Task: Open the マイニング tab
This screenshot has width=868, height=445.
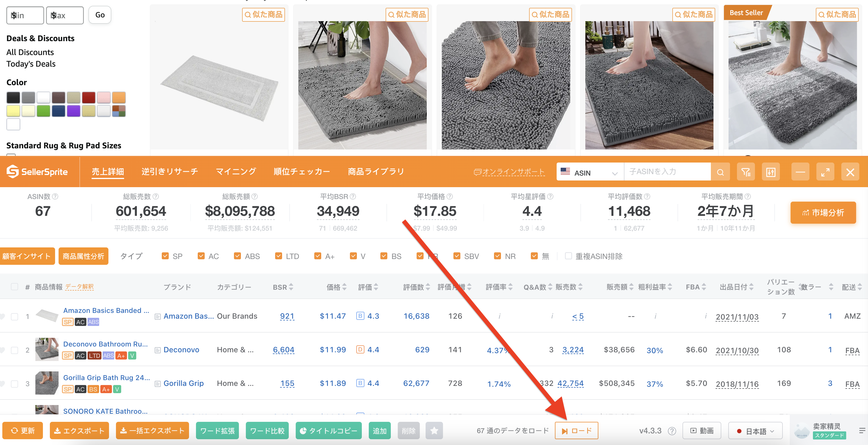Action: 236,172
